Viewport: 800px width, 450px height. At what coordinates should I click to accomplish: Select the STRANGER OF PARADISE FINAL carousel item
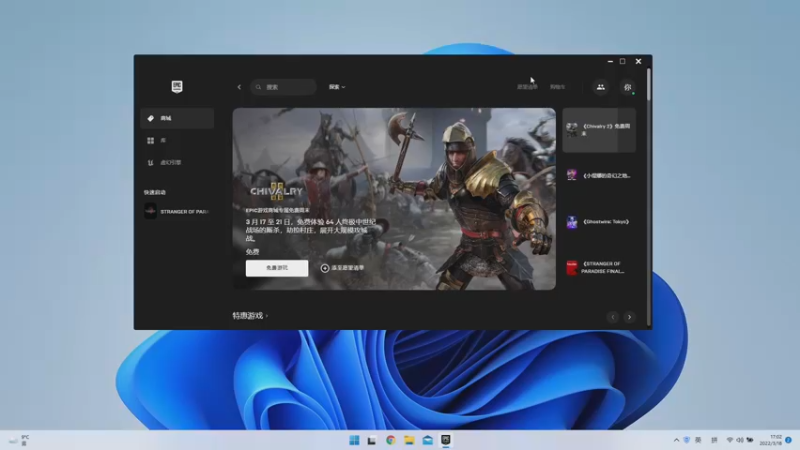[599, 267]
